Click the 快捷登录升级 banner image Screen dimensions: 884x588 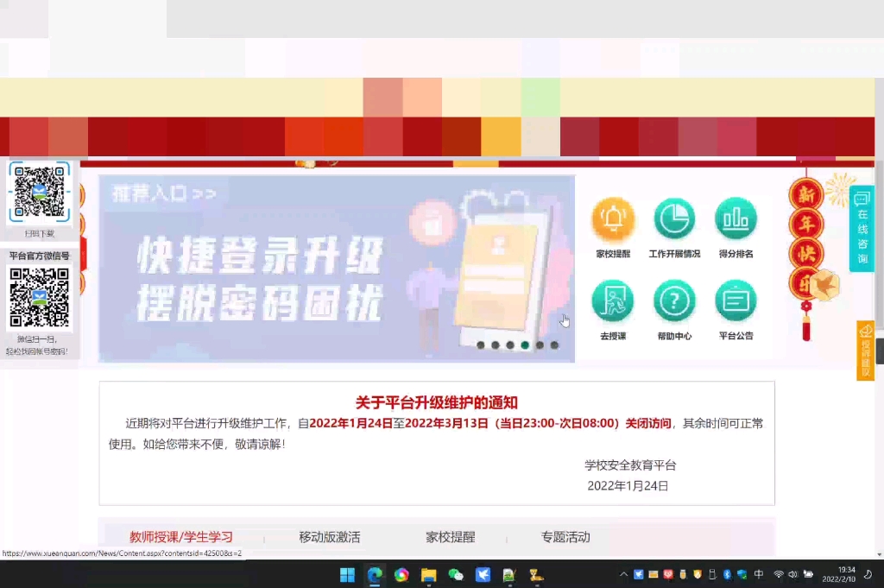pyautogui.click(x=337, y=269)
